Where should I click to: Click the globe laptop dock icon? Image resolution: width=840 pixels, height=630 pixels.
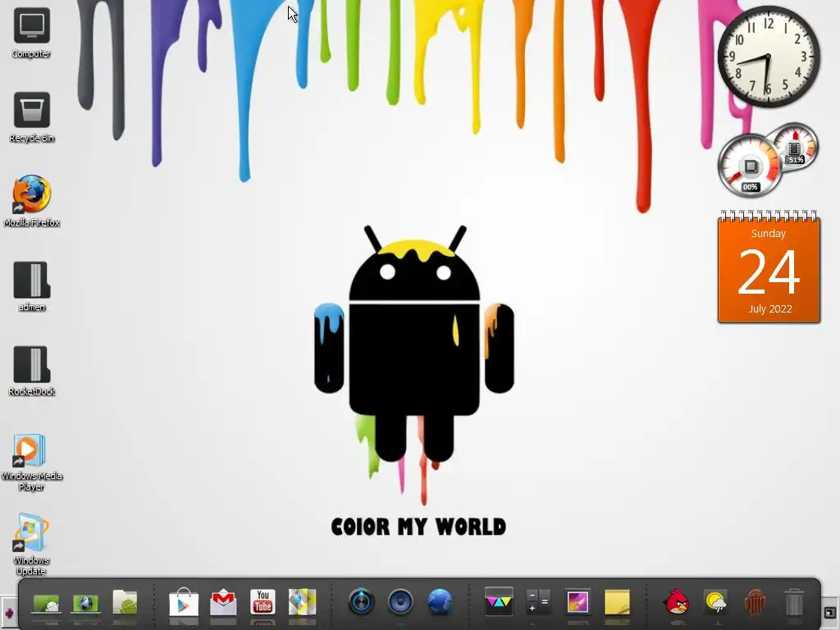85,603
